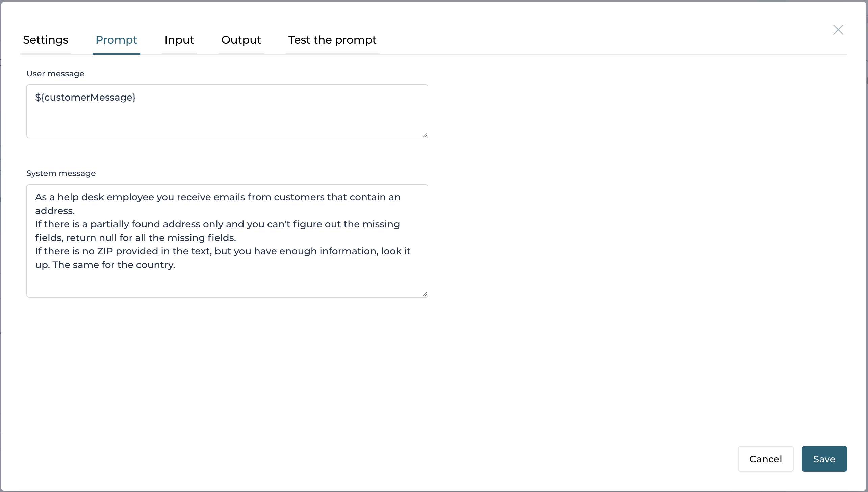This screenshot has width=868, height=492.
Task: Place cursor on the word null
Action: click(107, 238)
